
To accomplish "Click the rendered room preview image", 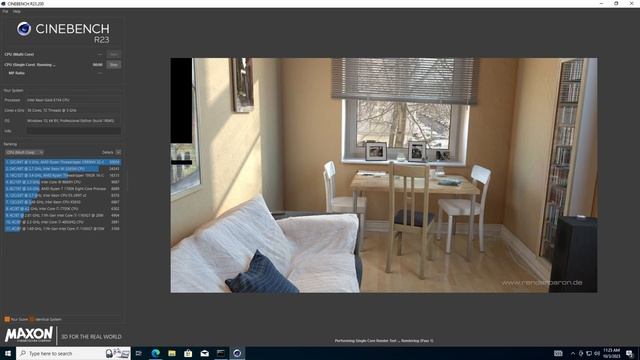I will tap(384, 175).
